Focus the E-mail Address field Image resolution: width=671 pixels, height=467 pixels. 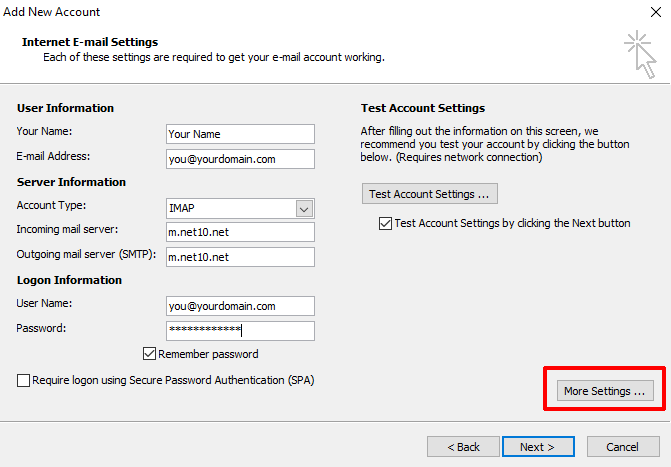coord(240,159)
